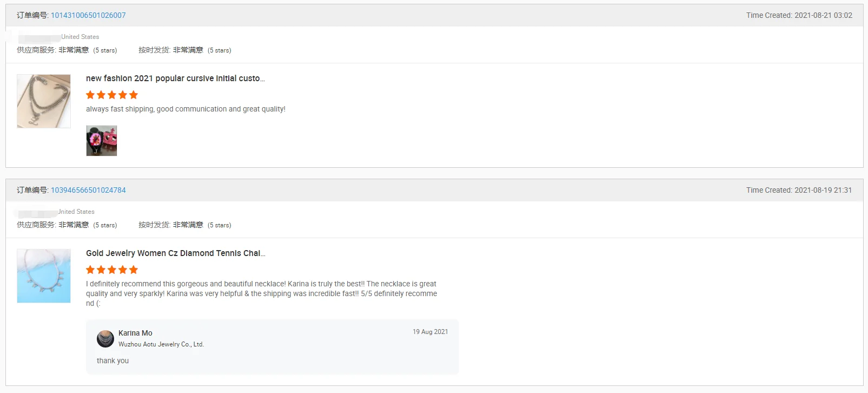The width and height of the screenshot is (868, 393).
Task: Click the '19 Aug 2021' reply date
Action: (x=430, y=332)
